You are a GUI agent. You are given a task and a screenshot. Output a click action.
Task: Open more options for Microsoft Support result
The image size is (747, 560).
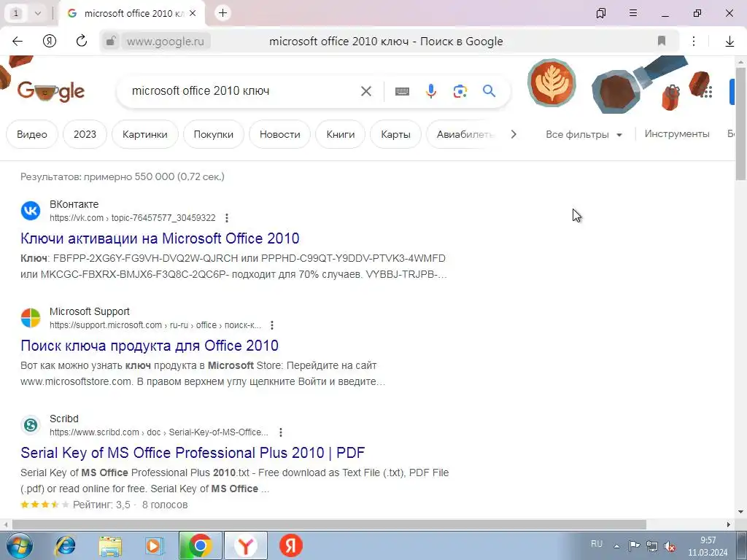(x=272, y=325)
